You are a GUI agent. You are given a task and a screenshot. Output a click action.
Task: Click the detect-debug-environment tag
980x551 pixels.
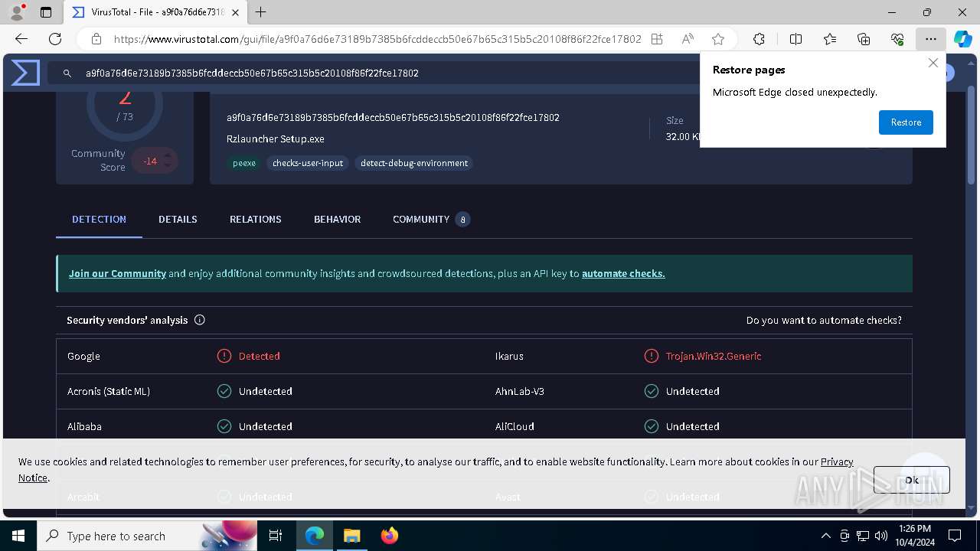coord(414,163)
